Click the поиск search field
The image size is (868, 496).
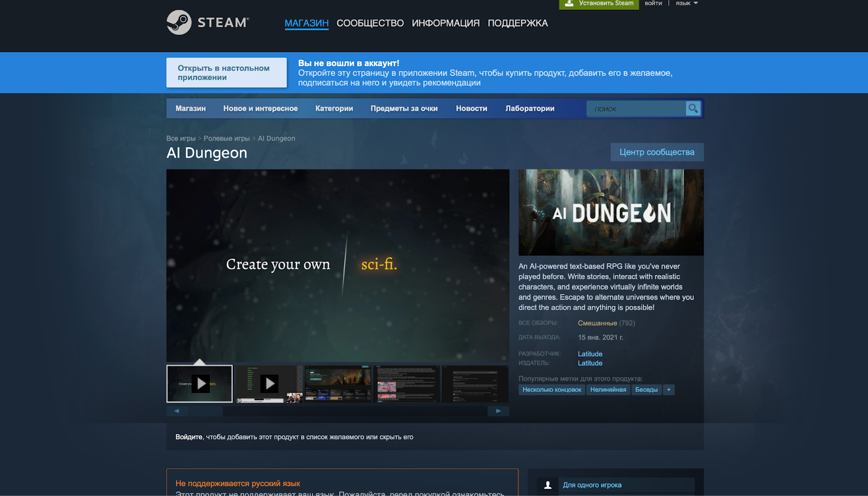(x=636, y=109)
